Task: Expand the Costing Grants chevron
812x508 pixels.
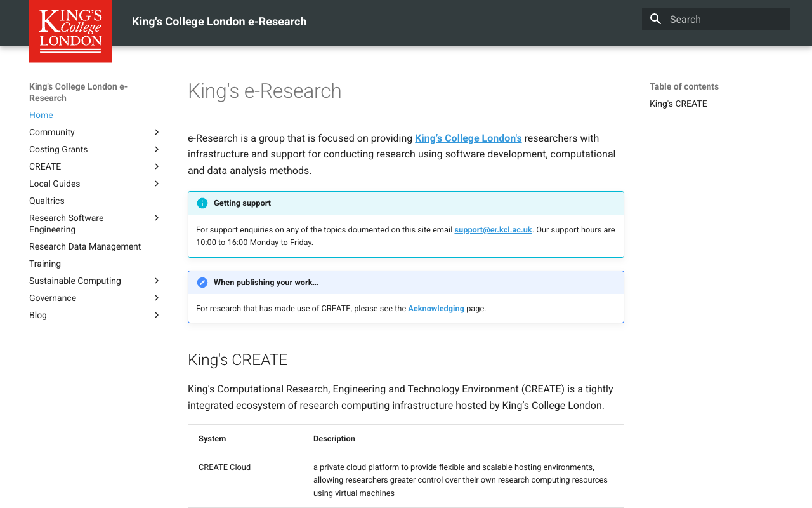Action: [x=157, y=149]
